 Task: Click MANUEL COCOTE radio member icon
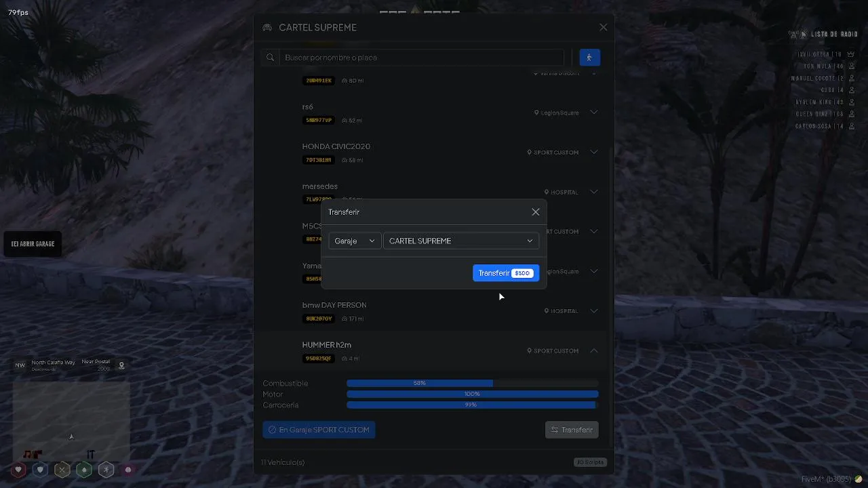[852, 79]
